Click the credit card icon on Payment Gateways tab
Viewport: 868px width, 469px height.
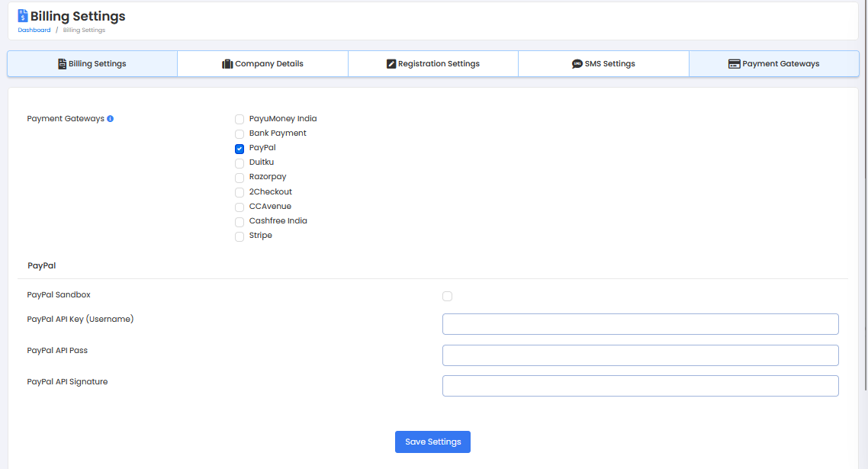[x=734, y=64]
